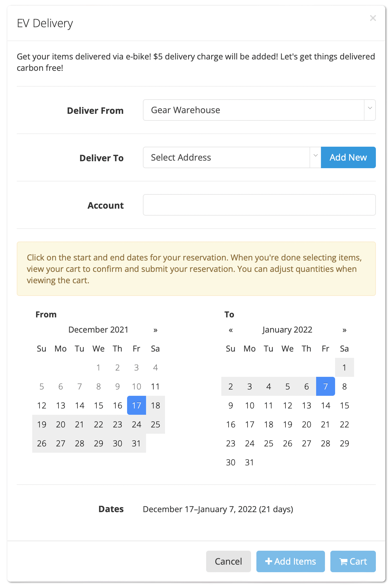
Task: Click the Add New address button
Action: pos(348,157)
